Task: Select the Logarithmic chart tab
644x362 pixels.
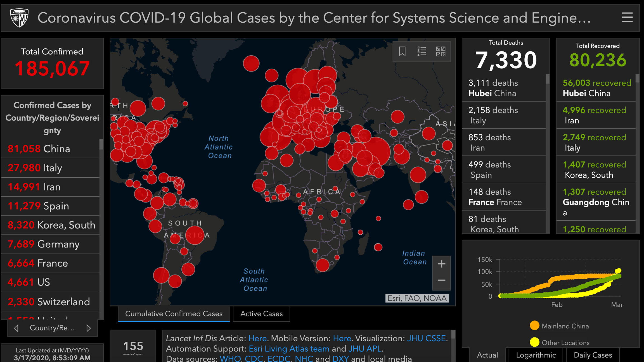Action: coord(536,355)
